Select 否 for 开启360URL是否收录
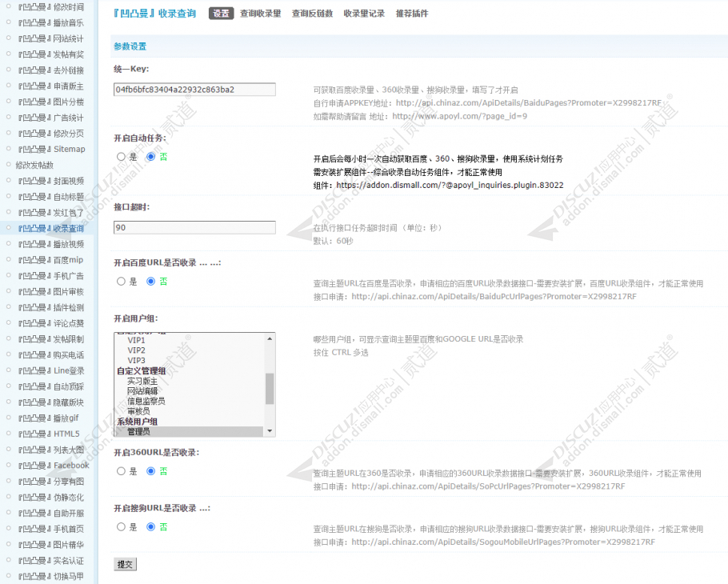This screenshot has height=584, width=728. (151, 471)
